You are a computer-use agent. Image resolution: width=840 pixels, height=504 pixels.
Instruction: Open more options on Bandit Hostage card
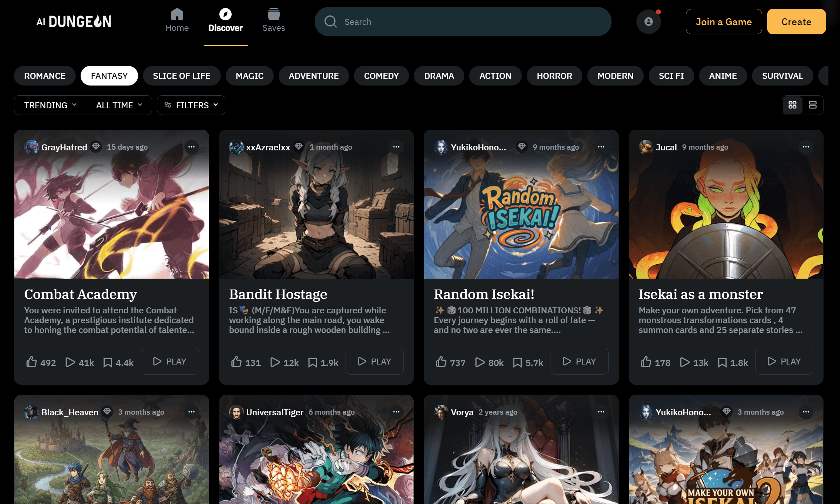click(396, 147)
